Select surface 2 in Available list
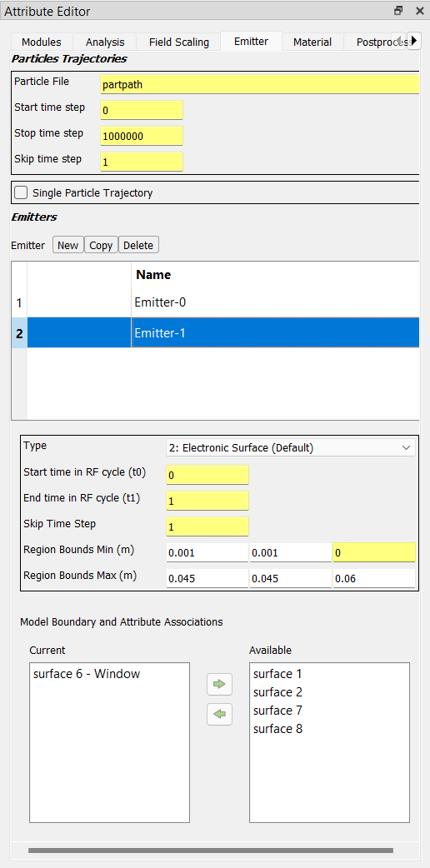The width and height of the screenshot is (430, 868). pos(277,692)
